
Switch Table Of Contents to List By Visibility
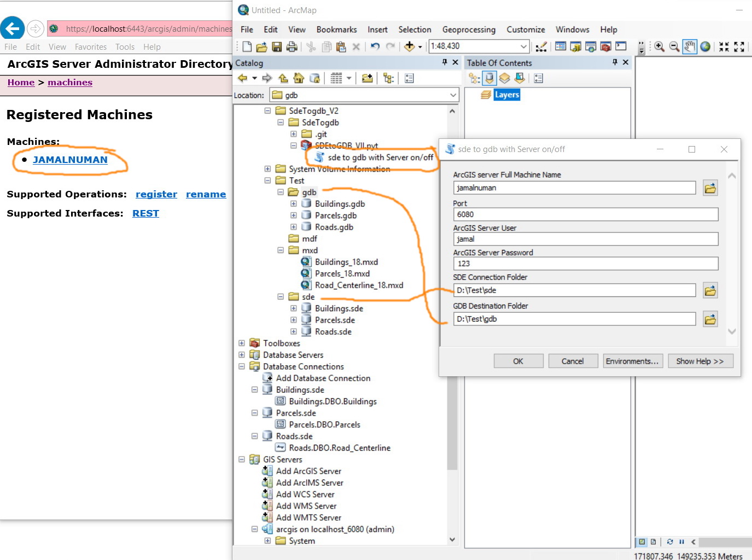click(504, 78)
